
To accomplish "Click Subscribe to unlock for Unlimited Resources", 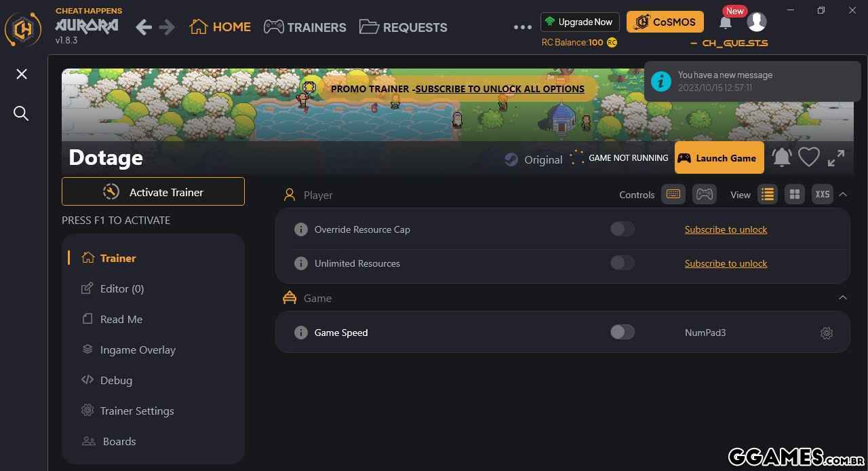I will [726, 263].
